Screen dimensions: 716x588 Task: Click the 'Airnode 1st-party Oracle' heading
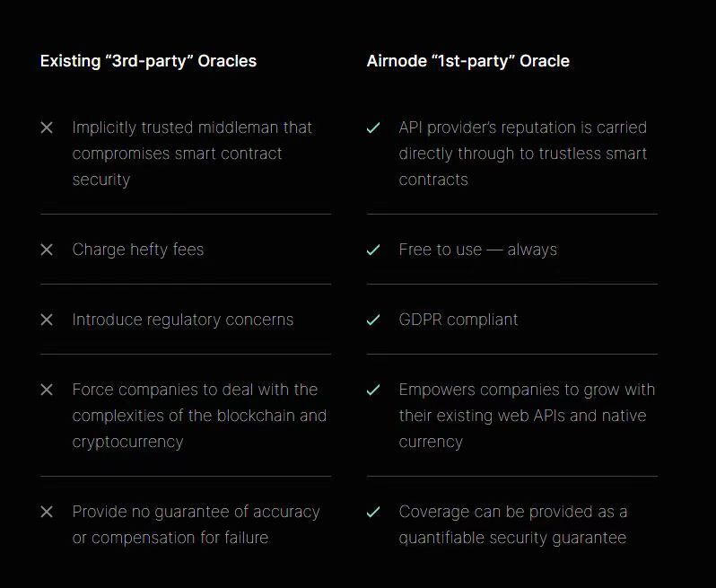[467, 61]
